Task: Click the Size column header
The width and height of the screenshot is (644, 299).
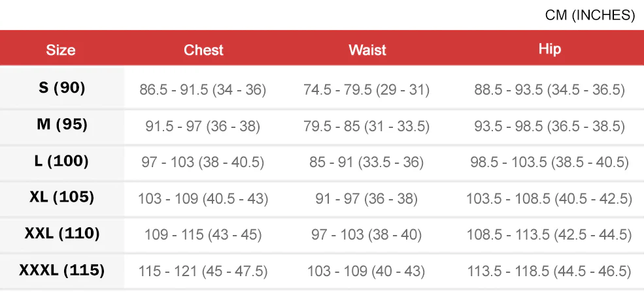Action: (61, 50)
